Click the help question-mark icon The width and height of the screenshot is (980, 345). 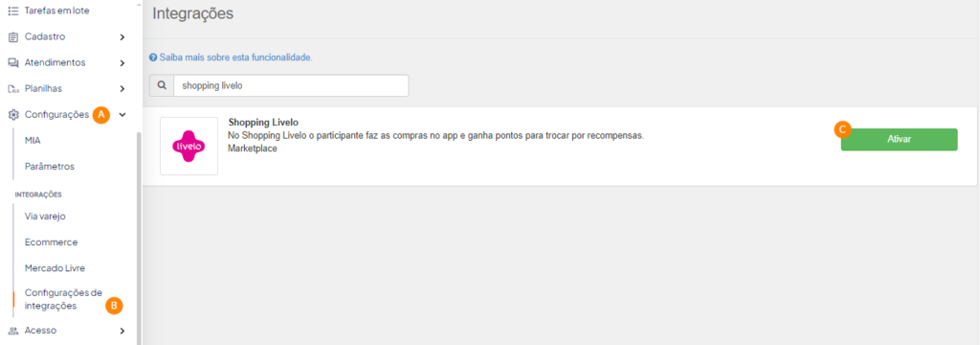153,57
